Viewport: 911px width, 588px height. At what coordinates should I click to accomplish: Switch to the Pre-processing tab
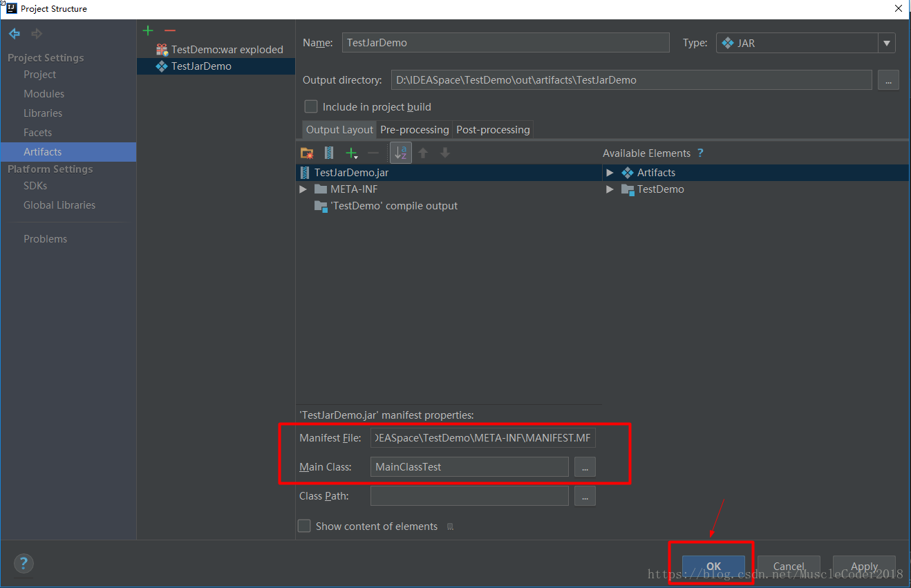[x=414, y=130]
